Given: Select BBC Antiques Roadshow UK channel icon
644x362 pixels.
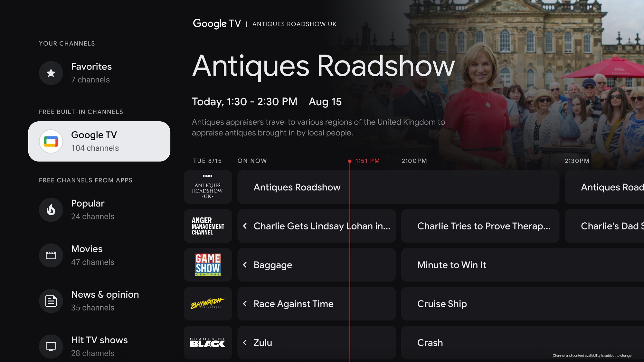Looking at the screenshot, I should click(x=207, y=187).
